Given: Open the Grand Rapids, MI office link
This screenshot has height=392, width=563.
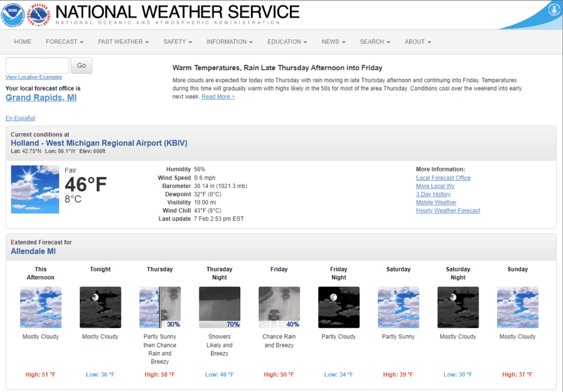Looking at the screenshot, I should click(41, 98).
